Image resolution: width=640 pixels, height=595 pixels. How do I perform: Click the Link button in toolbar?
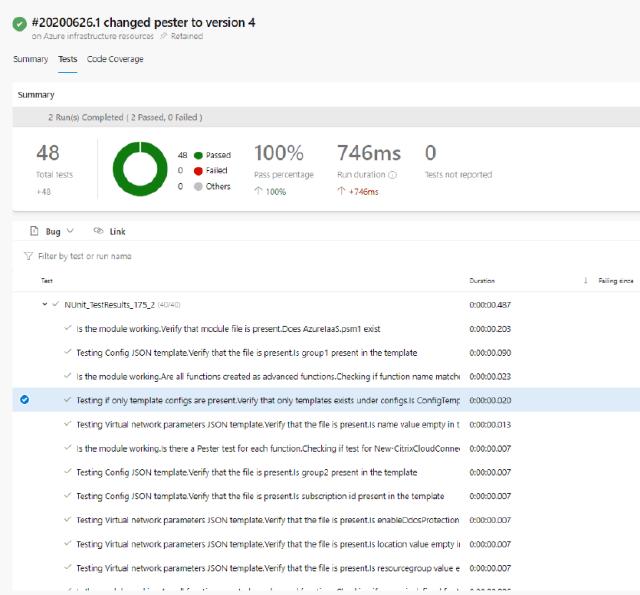109,231
